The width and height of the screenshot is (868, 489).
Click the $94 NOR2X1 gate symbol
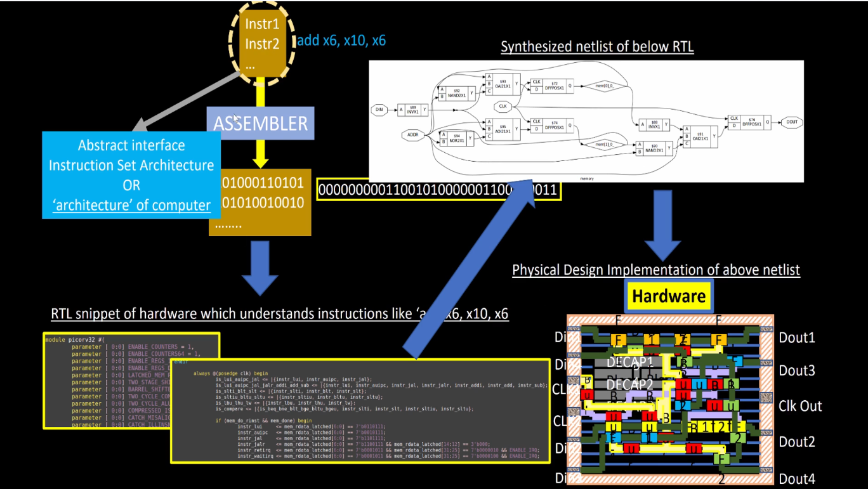(457, 137)
